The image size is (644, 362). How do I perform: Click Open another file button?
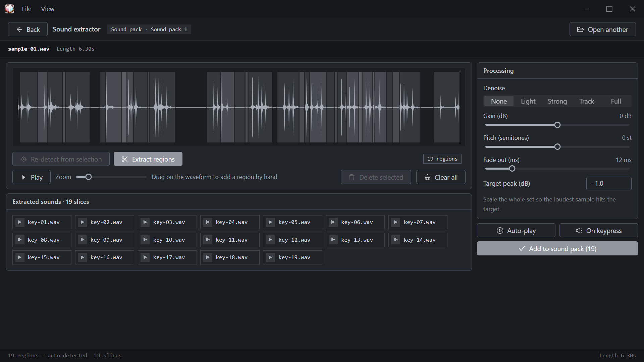(602, 29)
